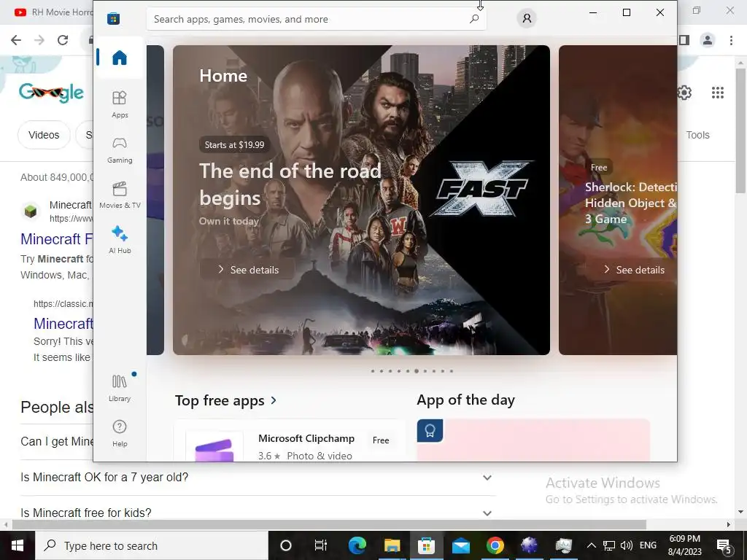Select the active carousel pagination dot
This screenshot has width=747, height=560.
[417, 371]
